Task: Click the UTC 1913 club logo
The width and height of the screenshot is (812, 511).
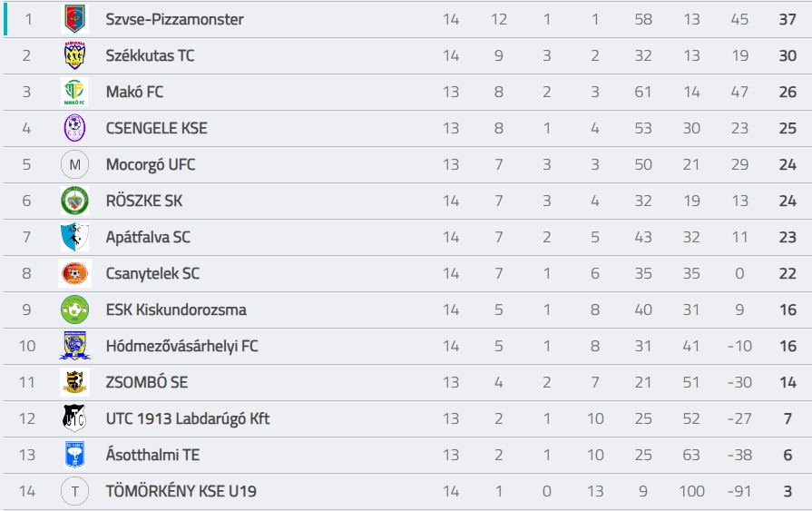Action: pos(74,418)
